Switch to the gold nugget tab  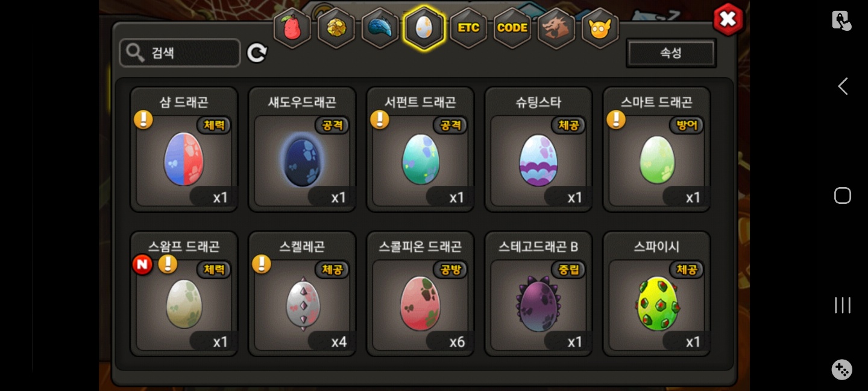(336, 28)
